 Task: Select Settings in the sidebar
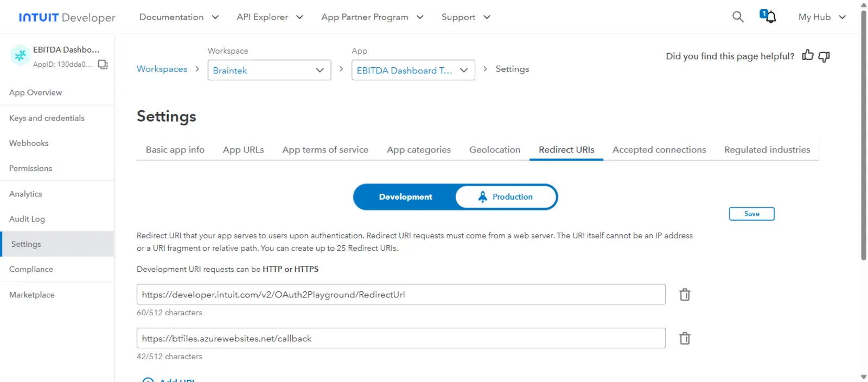[57, 244]
